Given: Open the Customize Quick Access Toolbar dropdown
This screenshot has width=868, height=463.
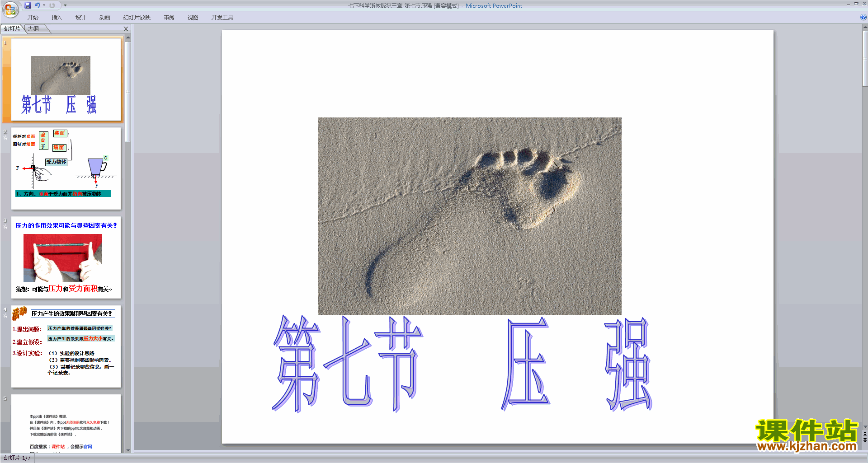Looking at the screenshot, I should click(65, 5).
